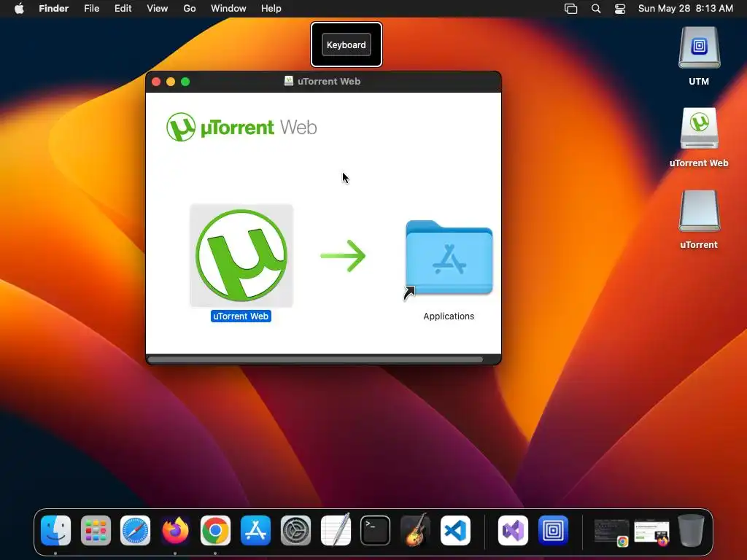This screenshot has height=560, width=747.
Task: Click the uTorrent Web logo header
Action: tap(241, 127)
